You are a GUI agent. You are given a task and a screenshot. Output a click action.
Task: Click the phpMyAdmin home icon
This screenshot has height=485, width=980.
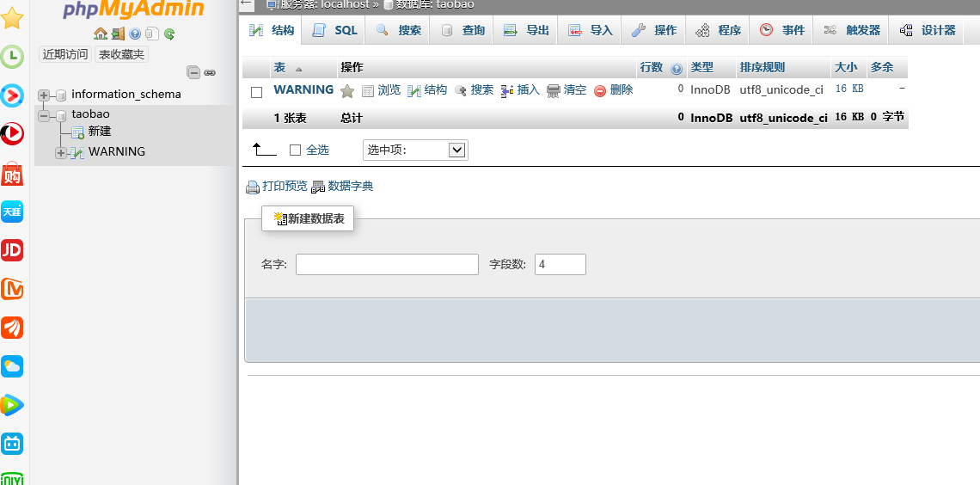pyautogui.click(x=100, y=34)
